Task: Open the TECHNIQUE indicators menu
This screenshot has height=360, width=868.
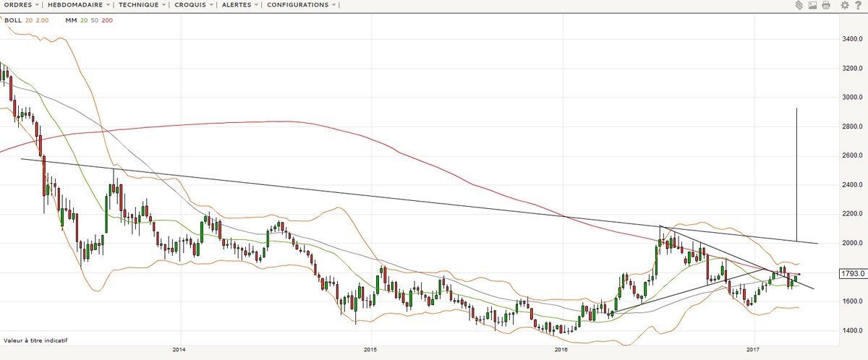Action: (x=141, y=5)
